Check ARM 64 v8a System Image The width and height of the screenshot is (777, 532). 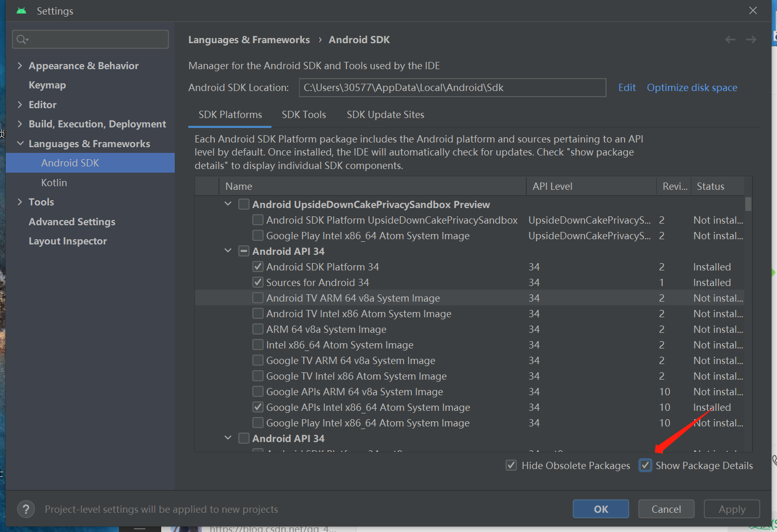click(257, 329)
